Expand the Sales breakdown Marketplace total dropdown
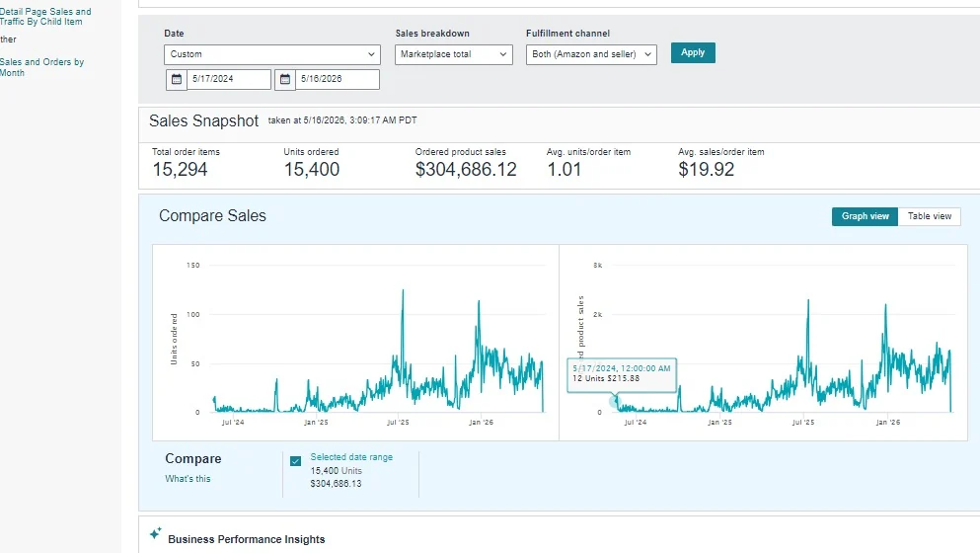Viewport: 980px width, 553px height. (x=454, y=54)
